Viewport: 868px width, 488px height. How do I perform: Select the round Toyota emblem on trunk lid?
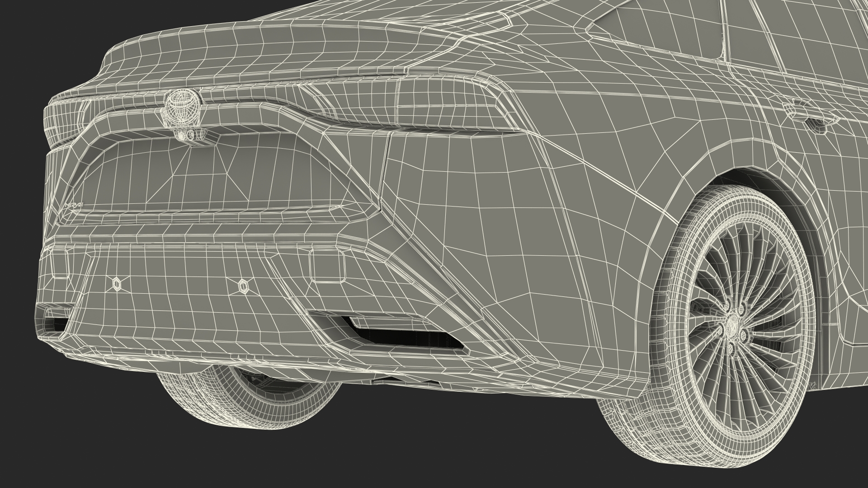pyautogui.click(x=183, y=108)
